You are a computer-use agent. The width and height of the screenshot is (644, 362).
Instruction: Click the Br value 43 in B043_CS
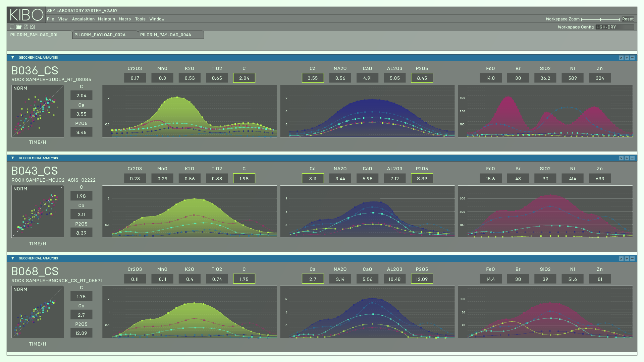518,179
